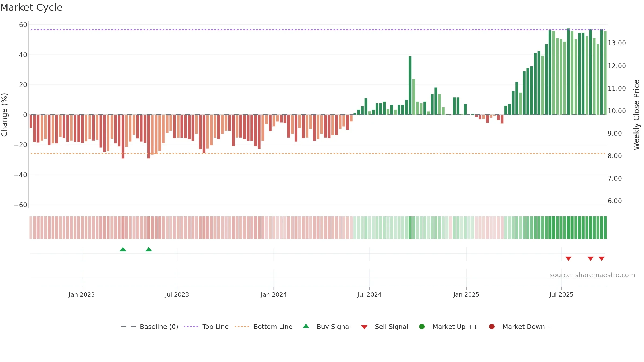Screen dimensions: 644x362
Task: Click the green Market Up circle icon in legend
Action: point(422,327)
